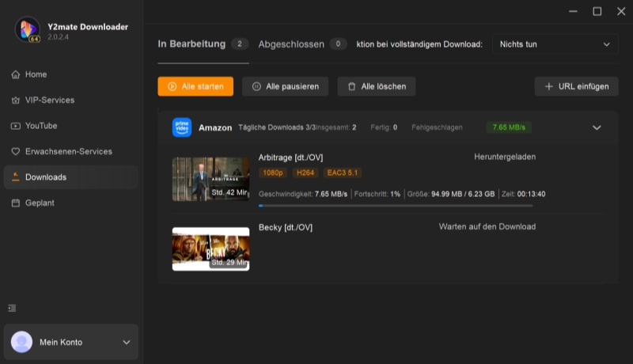The image size is (633, 364).
Task: Click the Alle starten button
Action: (x=195, y=86)
